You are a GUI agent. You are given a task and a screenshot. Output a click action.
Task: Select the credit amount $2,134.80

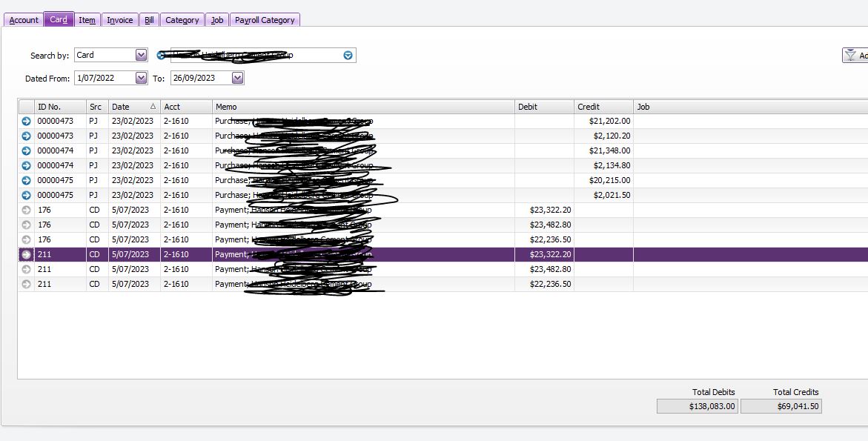click(x=612, y=165)
